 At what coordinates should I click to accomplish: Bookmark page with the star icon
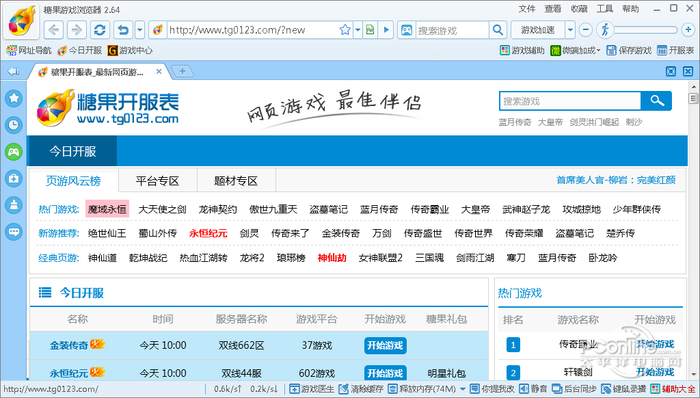[x=345, y=30]
